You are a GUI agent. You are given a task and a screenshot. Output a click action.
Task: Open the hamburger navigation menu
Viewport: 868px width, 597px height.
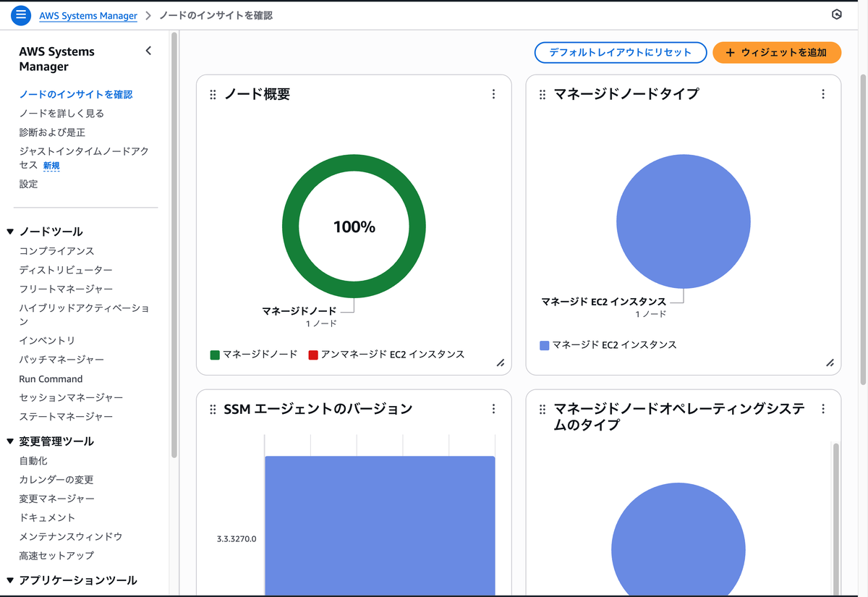tap(22, 14)
